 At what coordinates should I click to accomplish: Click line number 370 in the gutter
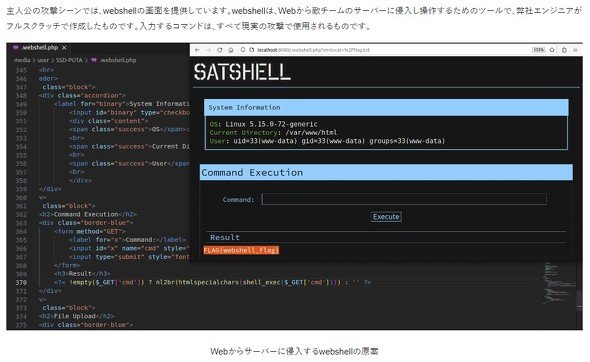[x=21, y=282]
